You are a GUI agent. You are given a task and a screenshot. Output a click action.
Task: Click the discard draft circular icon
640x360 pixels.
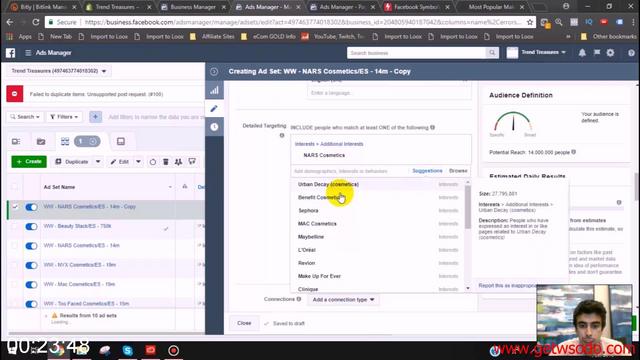153,162
